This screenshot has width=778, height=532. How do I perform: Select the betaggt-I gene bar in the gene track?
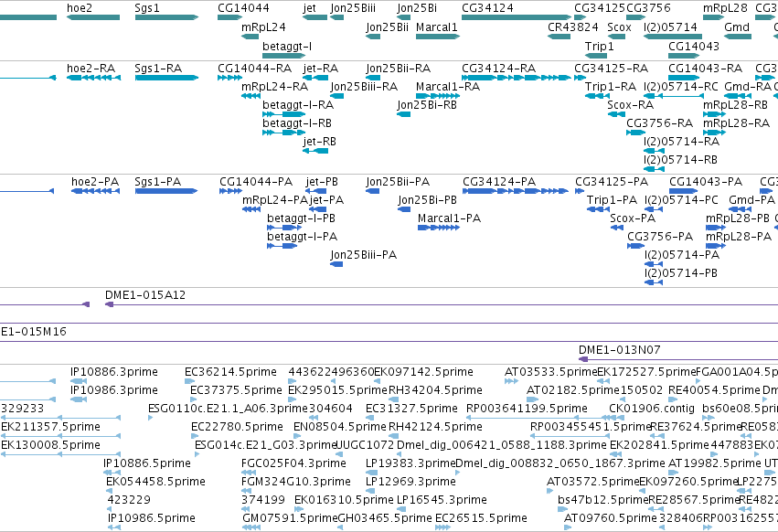click(283, 56)
